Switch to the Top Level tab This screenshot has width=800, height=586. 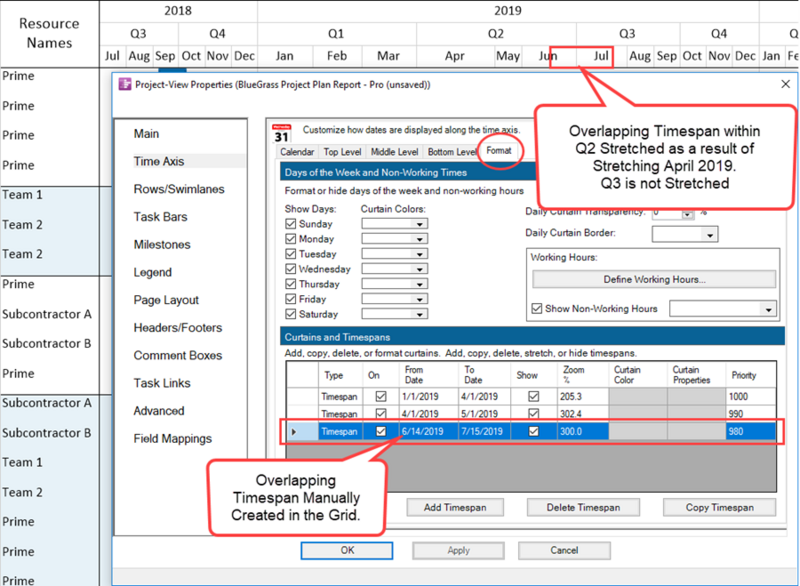tap(342, 152)
